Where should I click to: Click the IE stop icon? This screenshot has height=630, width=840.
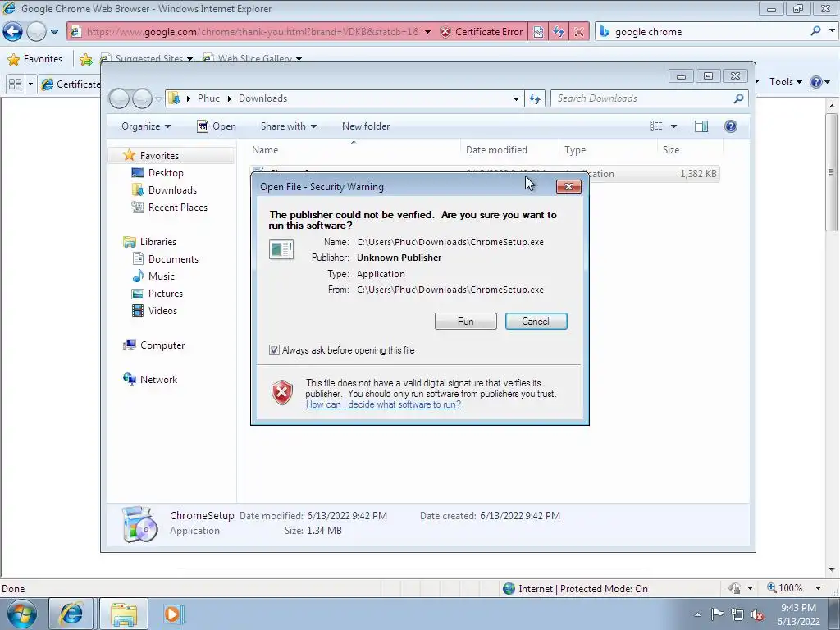coord(579,32)
